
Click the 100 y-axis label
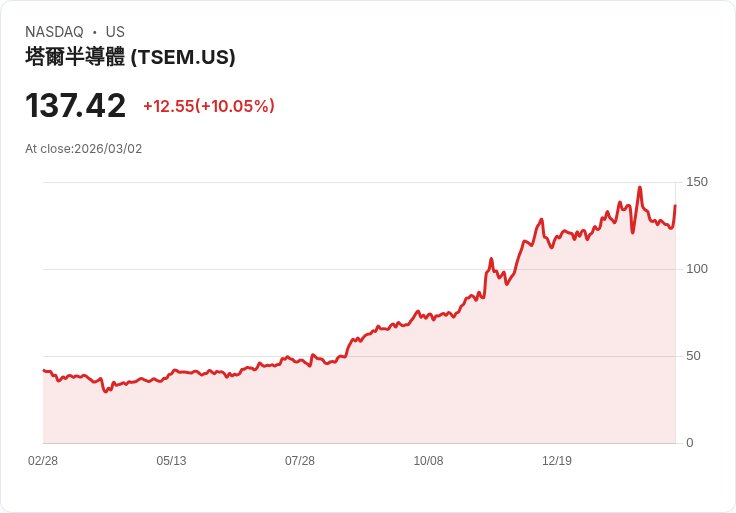(697, 269)
